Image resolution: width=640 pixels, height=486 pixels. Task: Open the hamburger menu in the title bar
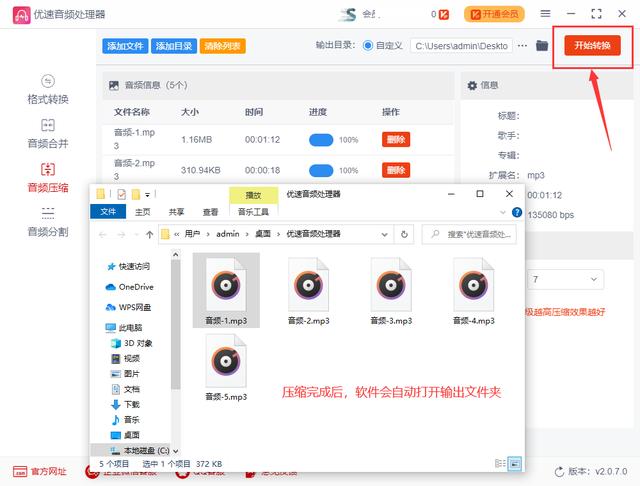coord(545,14)
